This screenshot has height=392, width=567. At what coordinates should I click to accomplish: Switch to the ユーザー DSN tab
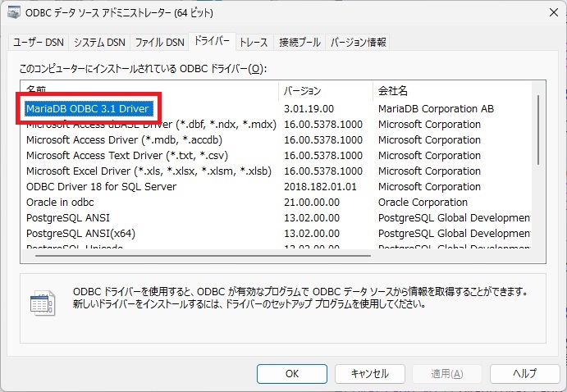[x=39, y=43]
